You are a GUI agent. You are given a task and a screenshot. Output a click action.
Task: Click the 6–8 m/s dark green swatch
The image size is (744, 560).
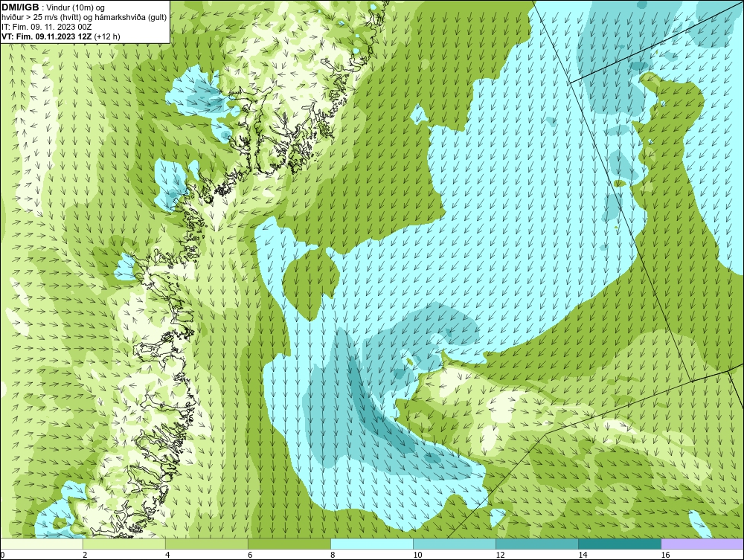click(x=289, y=544)
